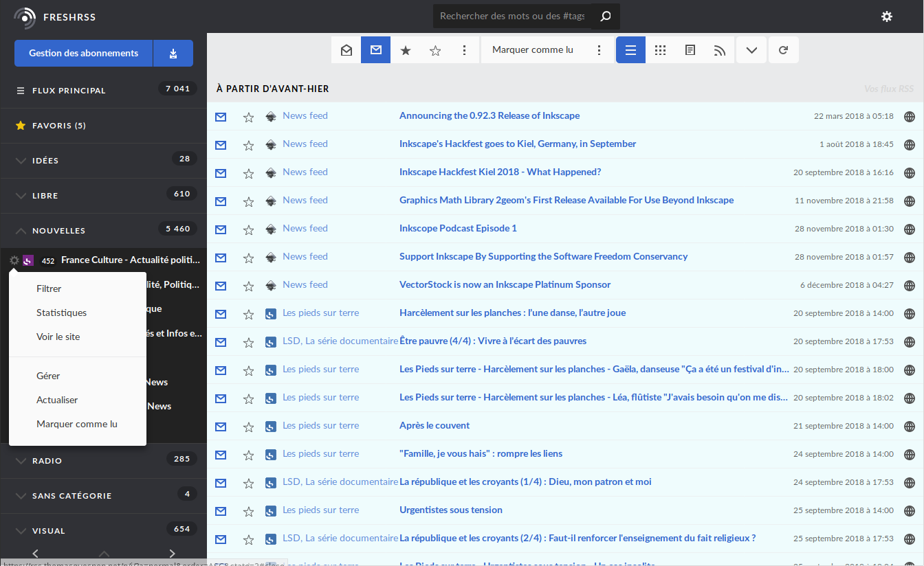Click the search magnifier button
924x566 pixels.
point(605,16)
